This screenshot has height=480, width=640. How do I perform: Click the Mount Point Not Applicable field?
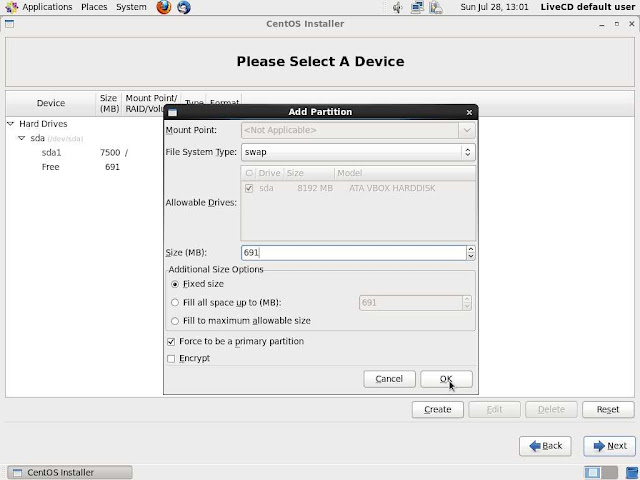(350, 130)
